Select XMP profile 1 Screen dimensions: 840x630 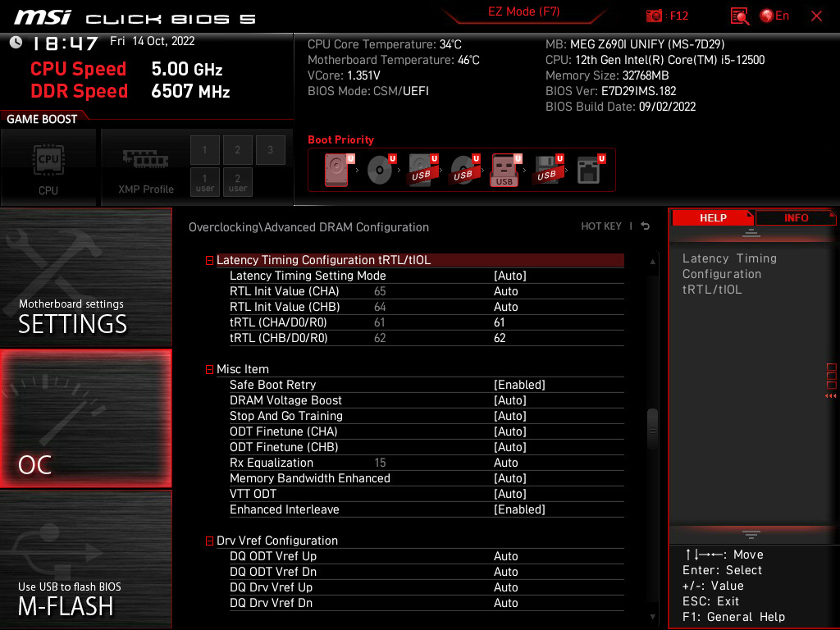(x=204, y=150)
